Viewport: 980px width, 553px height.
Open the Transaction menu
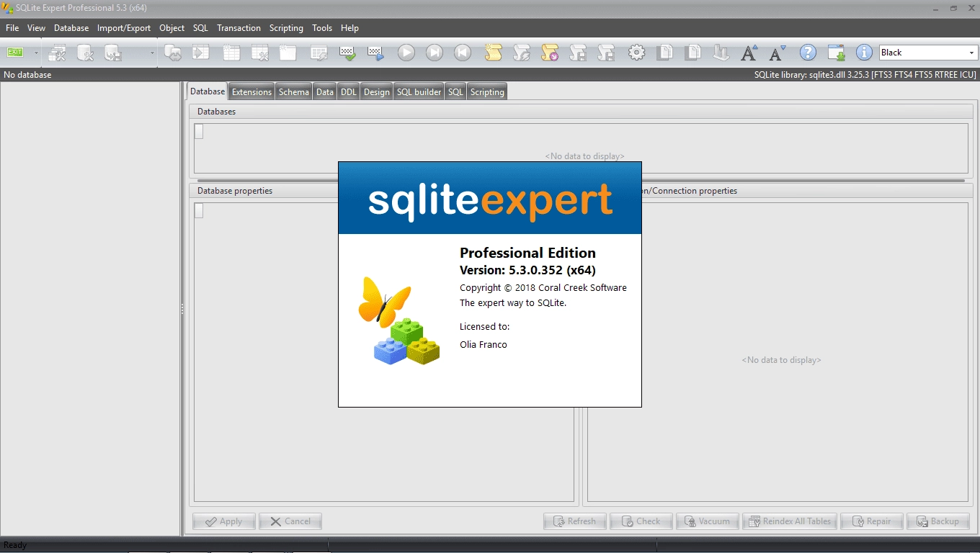[x=239, y=28]
